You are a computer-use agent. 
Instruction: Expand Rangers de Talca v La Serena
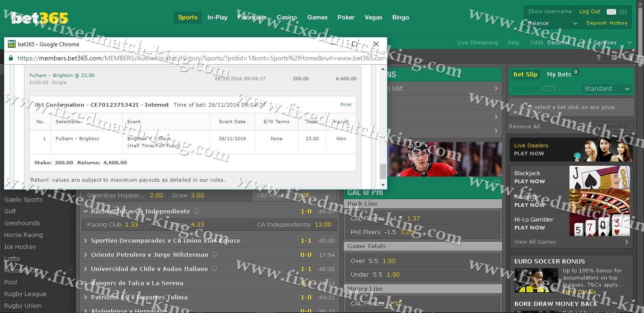(x=86, y=283)
